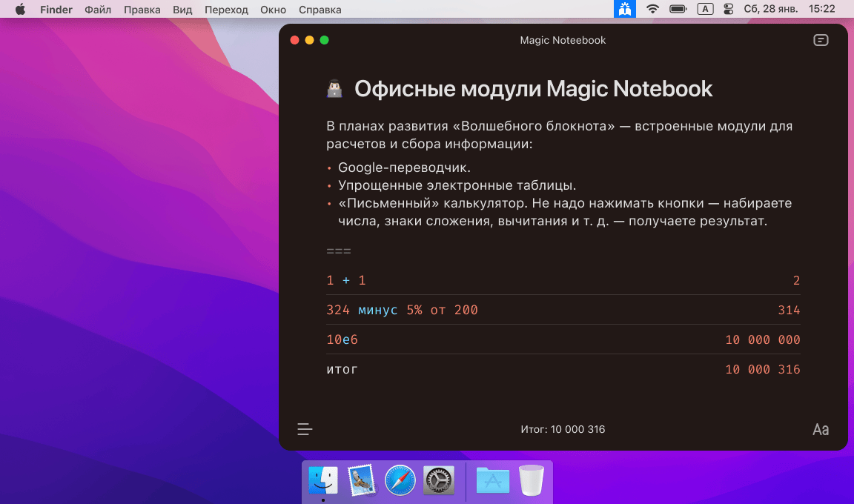Image resolution: width=854 pixels, height=504 pixels.
Task: Open the Переход menu
Action: 226,10
